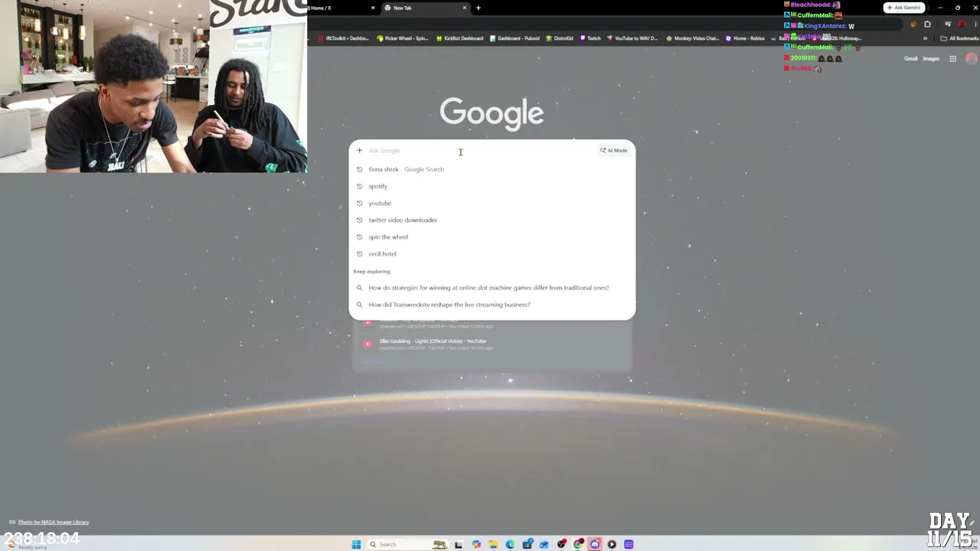The image size is (980, 551).
Task: Open the IRLToolkit Dashboard bookmark
Action: click(x=345, y=38)
